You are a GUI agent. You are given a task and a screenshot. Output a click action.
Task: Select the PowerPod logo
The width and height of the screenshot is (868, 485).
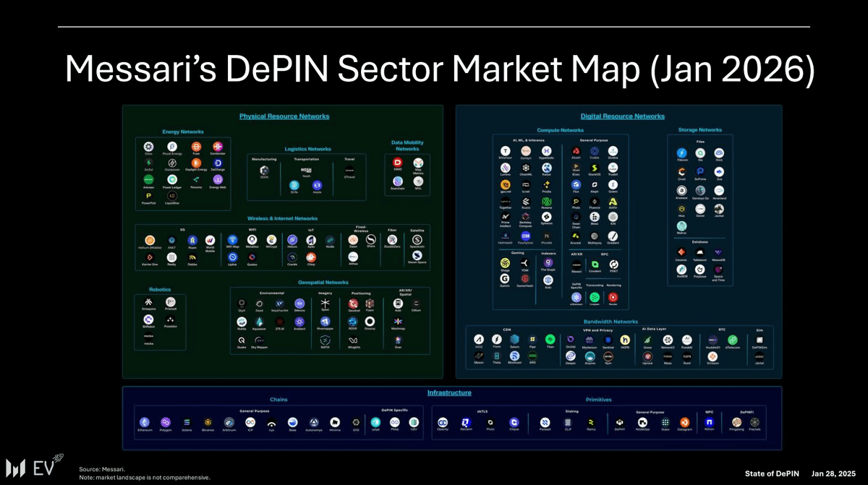pos(148,196)
